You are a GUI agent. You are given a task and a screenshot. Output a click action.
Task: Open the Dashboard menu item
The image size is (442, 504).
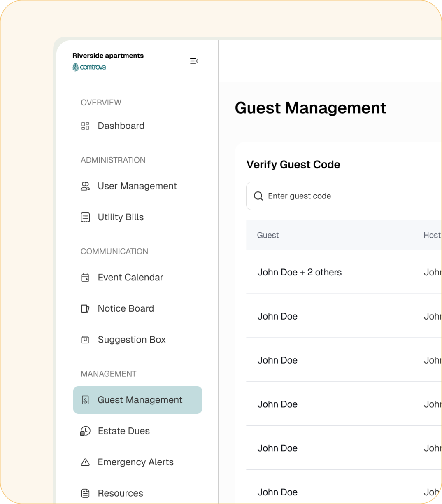121,126
